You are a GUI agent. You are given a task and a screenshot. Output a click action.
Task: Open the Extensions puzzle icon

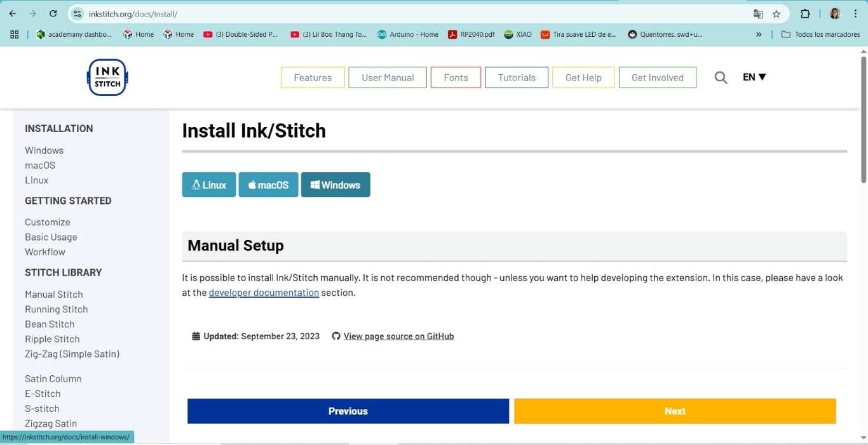tap(805, 13)
